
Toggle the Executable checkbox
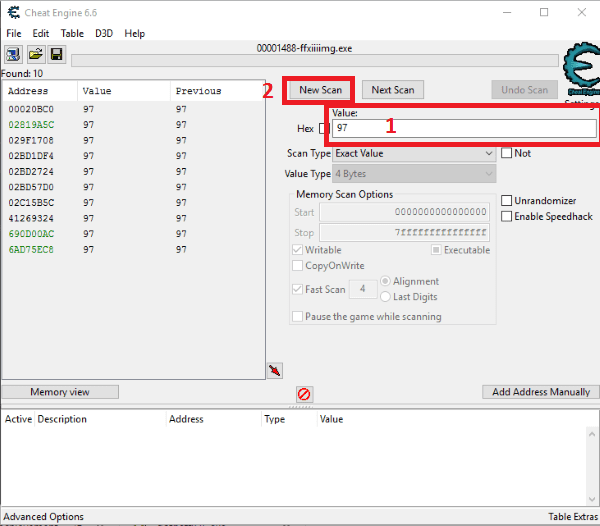pyautogui.click(x=436, y=250)
